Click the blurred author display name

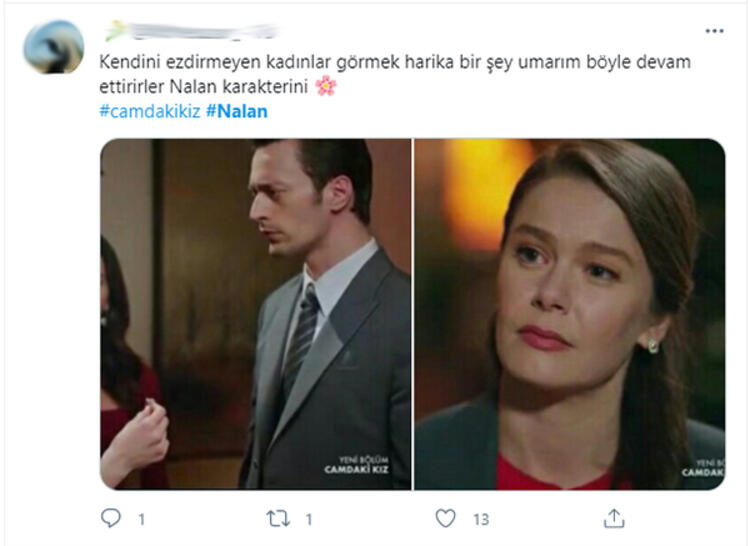(199, 31)
